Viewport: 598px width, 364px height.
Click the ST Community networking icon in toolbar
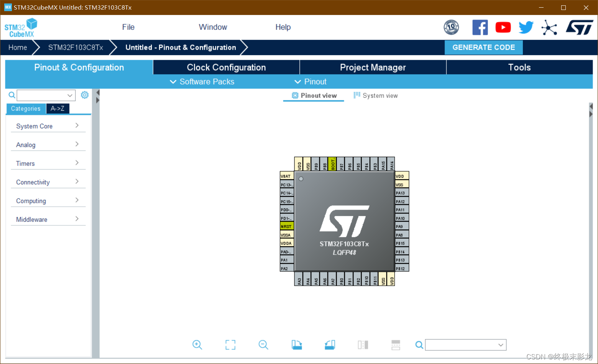pos(549,27)
